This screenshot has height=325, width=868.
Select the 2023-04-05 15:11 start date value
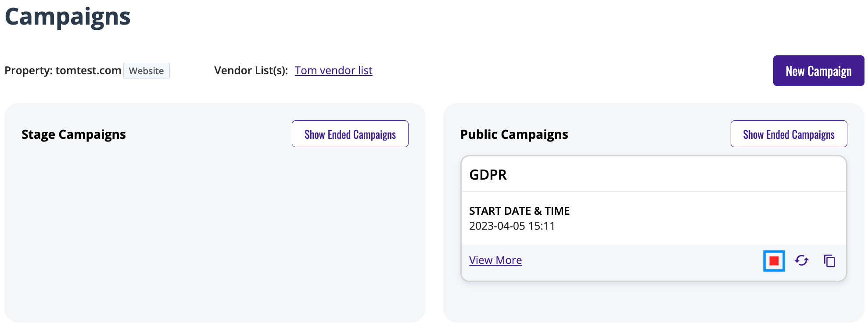512,226
